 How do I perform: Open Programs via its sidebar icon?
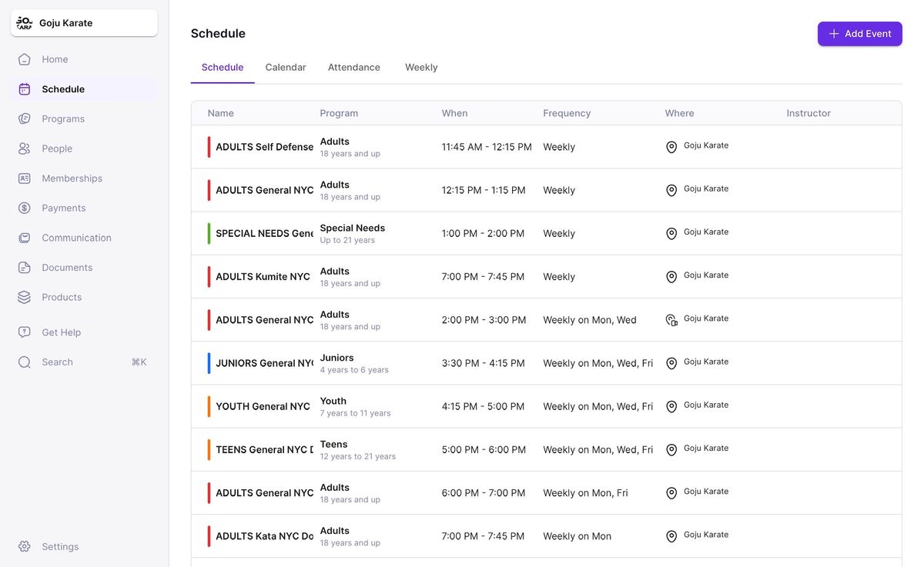click(x=25, y=118)
